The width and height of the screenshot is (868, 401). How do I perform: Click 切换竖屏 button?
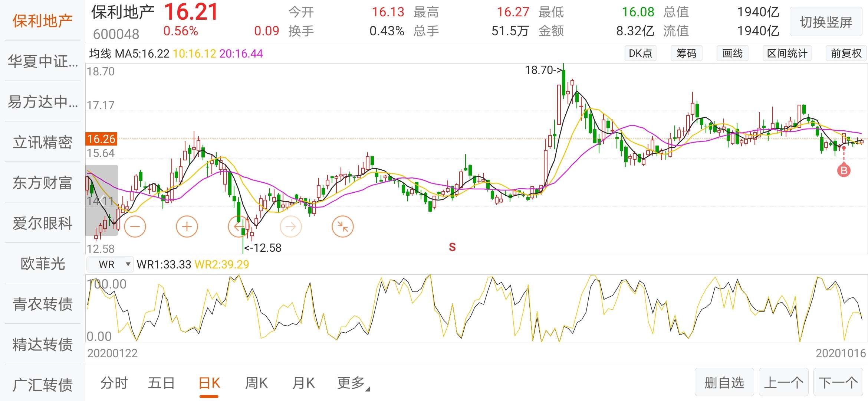826,22
